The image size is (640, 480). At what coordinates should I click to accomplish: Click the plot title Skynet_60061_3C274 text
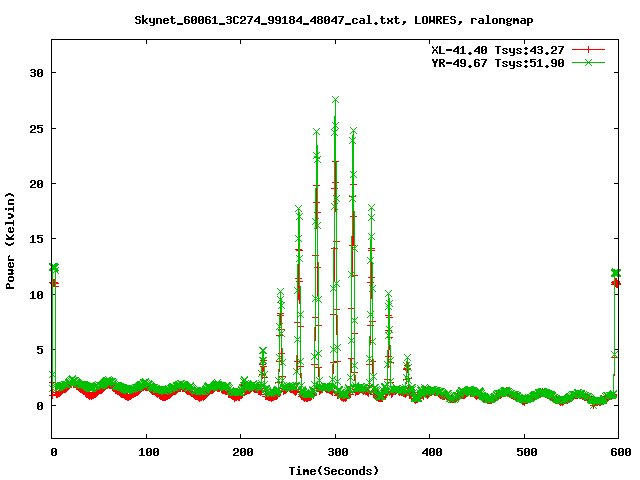333,20
